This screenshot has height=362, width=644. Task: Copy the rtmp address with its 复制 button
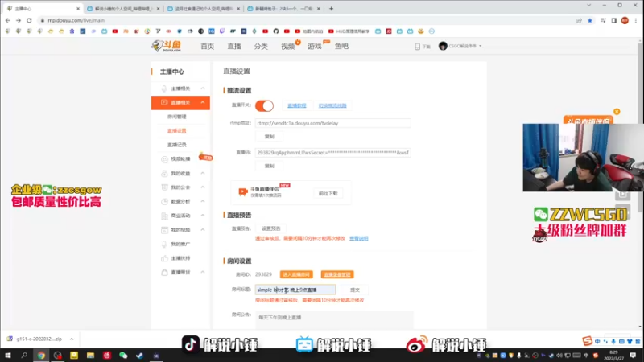pyautogui.click(x=270, y=136)
